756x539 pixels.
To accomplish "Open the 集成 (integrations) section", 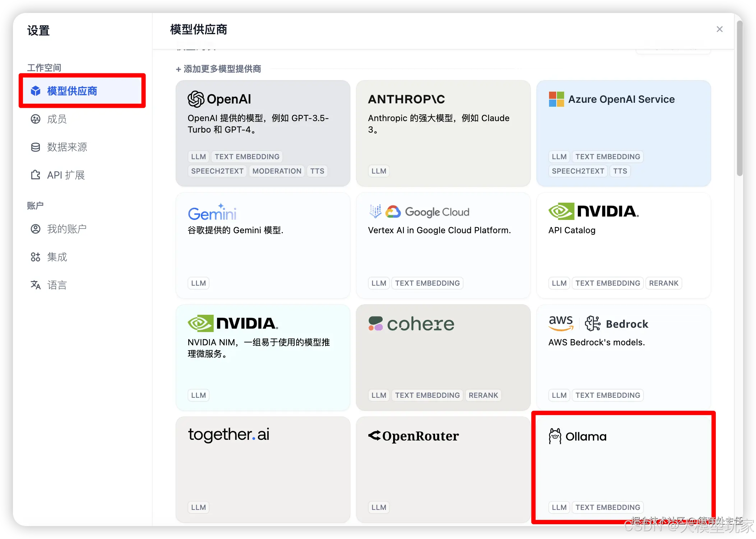I will [x=57, y=257].
